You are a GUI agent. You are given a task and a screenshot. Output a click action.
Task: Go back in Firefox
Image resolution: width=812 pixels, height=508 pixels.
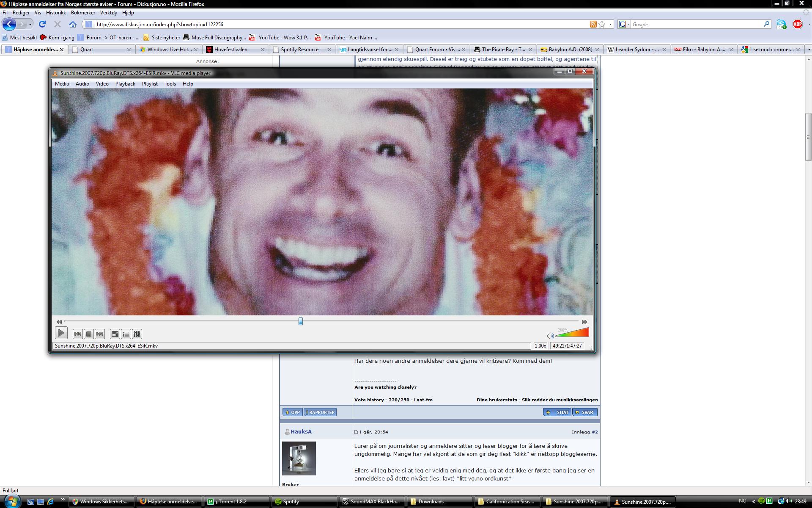click(9, 24)
